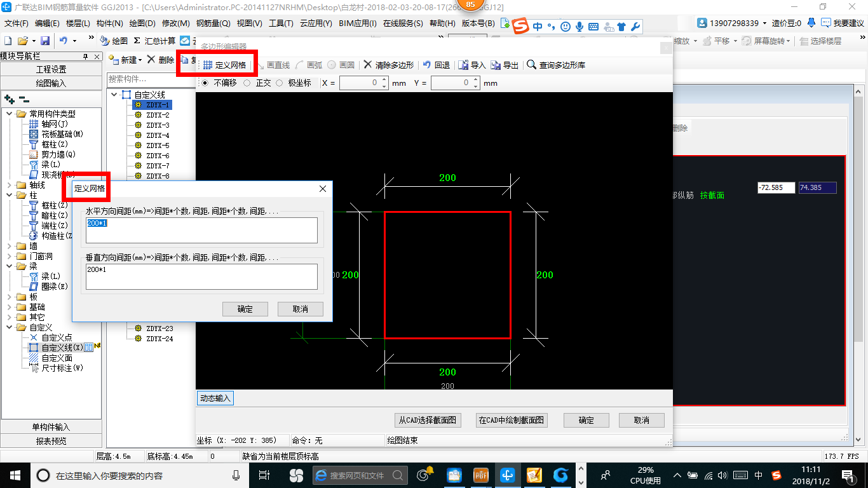
Task: Click the expand-all plus icon in navigation panel
Action: click(x=10, y=99)
